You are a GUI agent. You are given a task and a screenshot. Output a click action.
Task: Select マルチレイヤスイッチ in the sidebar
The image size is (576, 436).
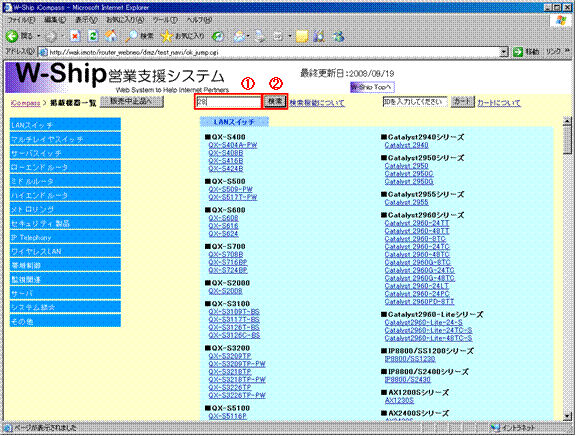point(65,139)
